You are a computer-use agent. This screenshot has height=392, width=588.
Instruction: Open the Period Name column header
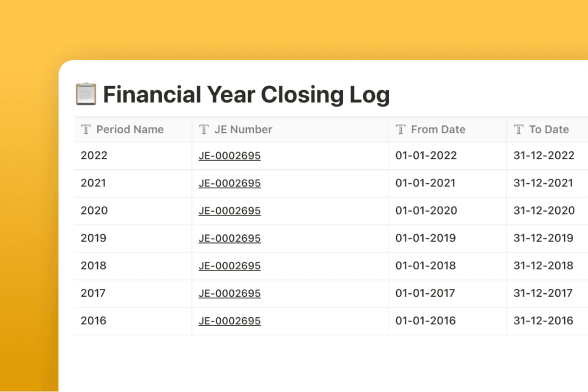coord(133,130)
